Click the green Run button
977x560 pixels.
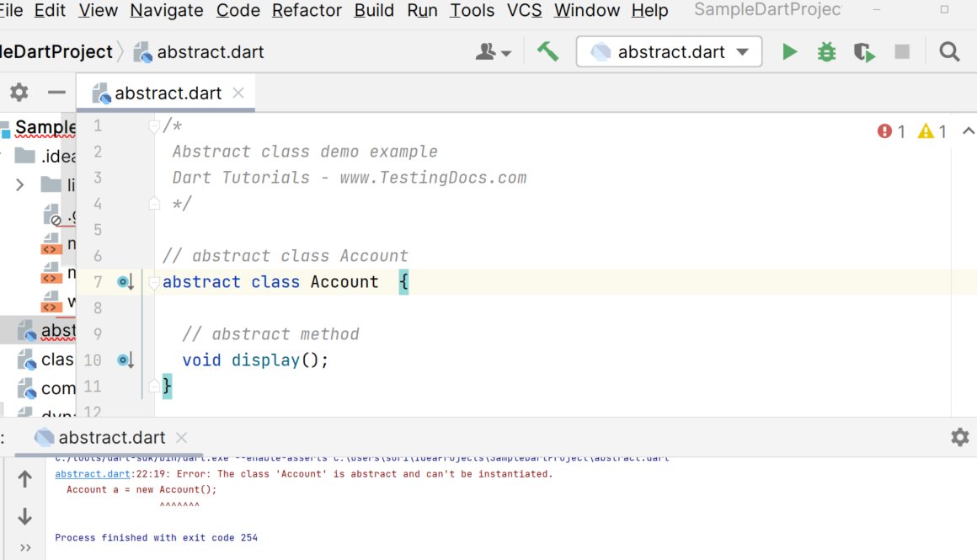click(x=789, y=52)
